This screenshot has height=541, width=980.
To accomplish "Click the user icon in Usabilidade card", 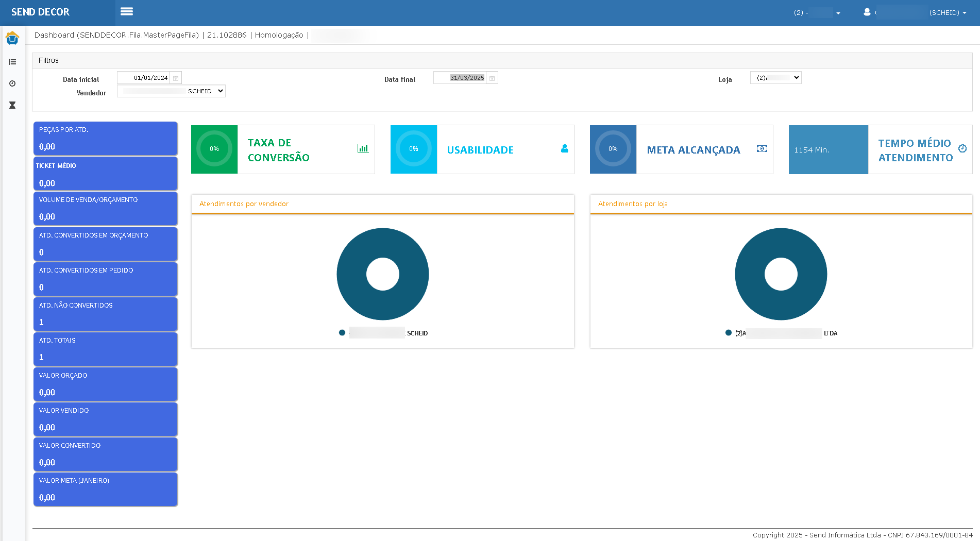I will 565,148.
